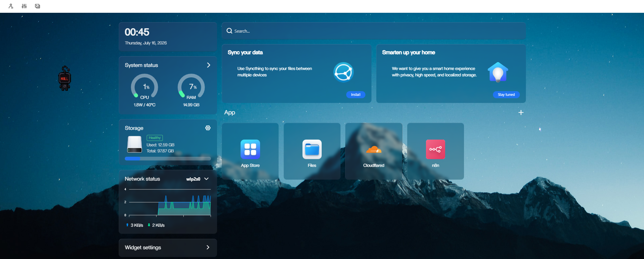Open the n8n app icon
Viewport: 644px width, 259px height.
coord(435,149)
